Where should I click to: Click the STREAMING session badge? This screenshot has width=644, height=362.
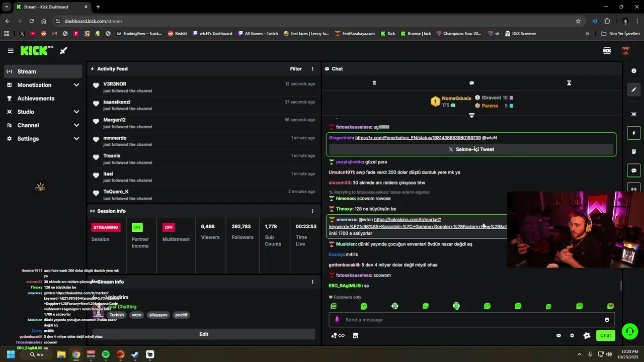[106, 227]
